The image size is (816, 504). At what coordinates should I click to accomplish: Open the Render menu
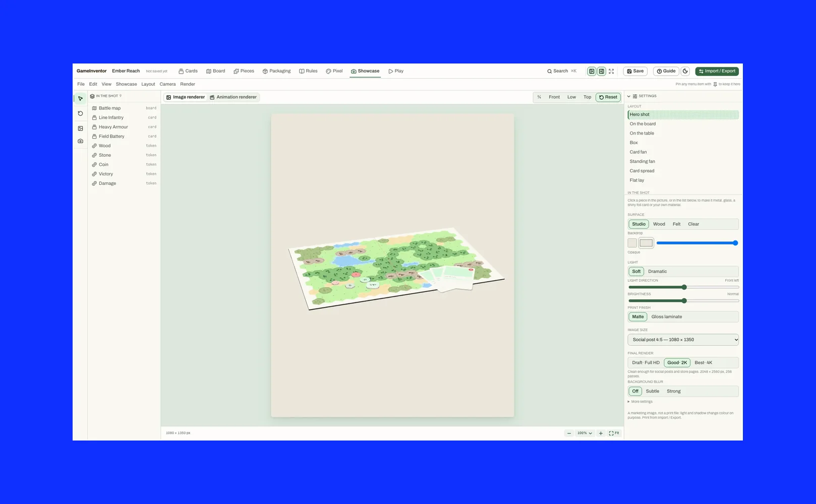click(188, 84)
